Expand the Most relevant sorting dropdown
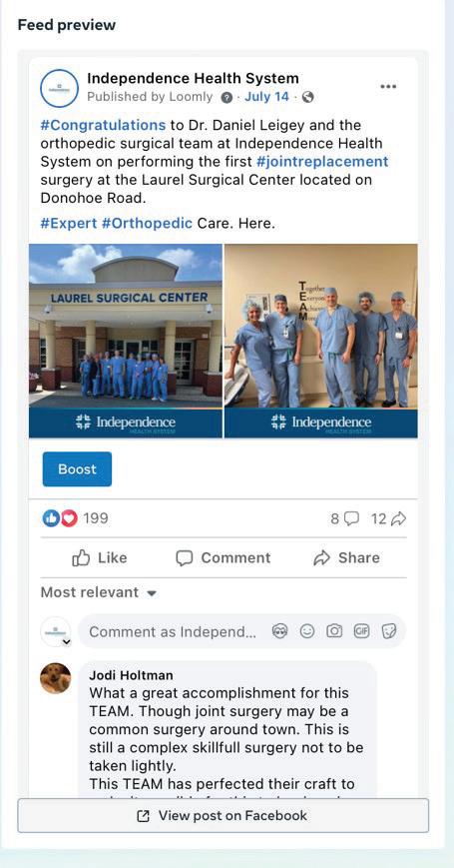This screenshot has width=454, height=868. (x=99, y=592)
